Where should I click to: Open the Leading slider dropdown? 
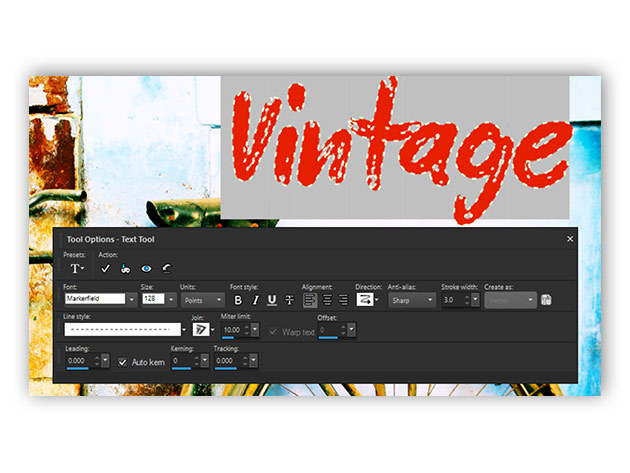pyautogui.click(x=105, y=360)
